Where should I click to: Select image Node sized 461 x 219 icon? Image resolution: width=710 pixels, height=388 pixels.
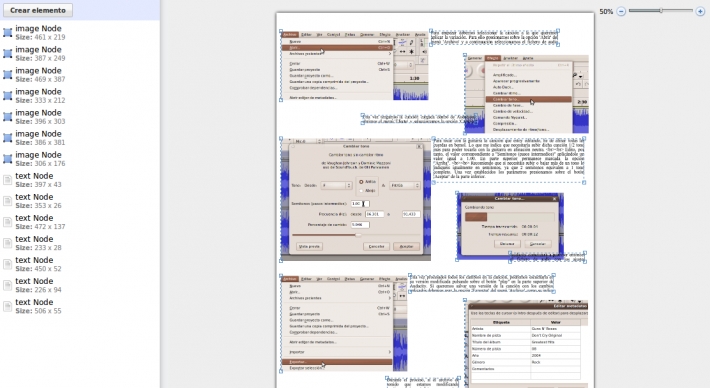pyautogui.click(x=8, y=33)
